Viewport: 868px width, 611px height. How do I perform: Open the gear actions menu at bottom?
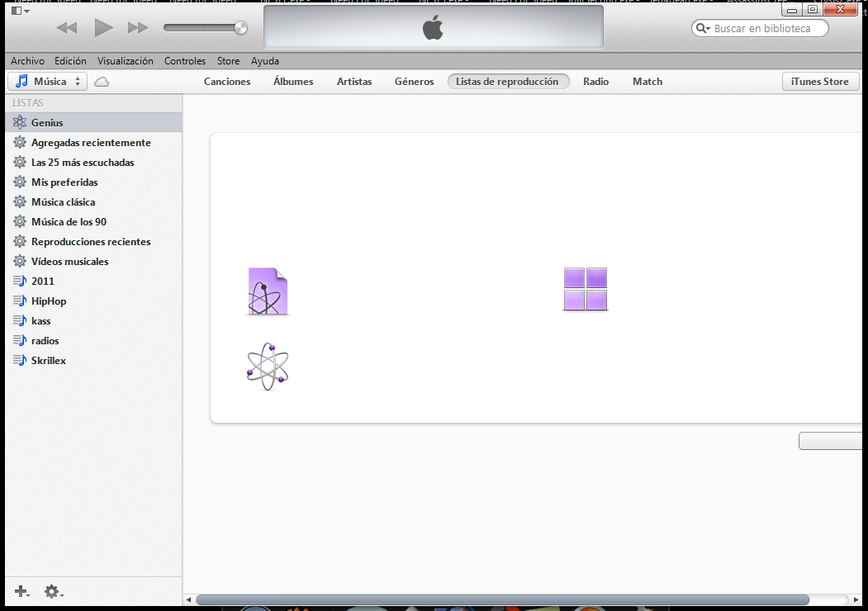[53, 592]
